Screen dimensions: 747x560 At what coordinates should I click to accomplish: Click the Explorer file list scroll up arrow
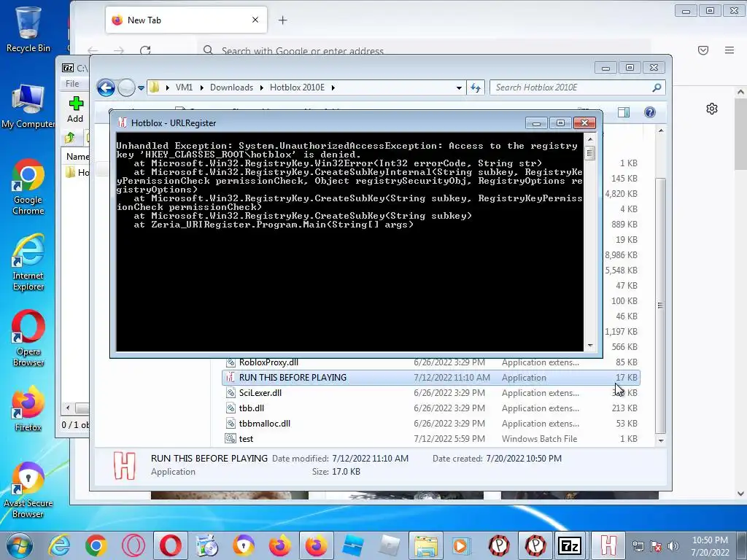click(x=661, y=131)
